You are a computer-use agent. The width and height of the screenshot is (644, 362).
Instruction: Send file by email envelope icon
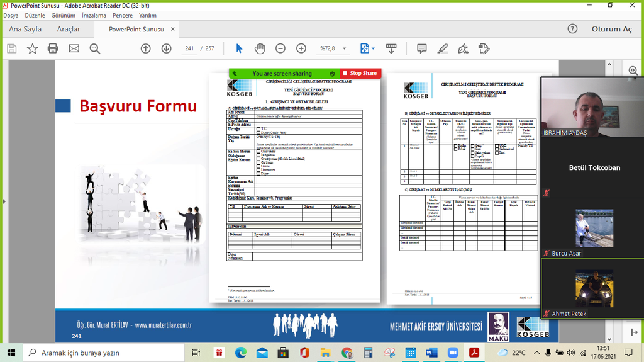pos(74,48)
